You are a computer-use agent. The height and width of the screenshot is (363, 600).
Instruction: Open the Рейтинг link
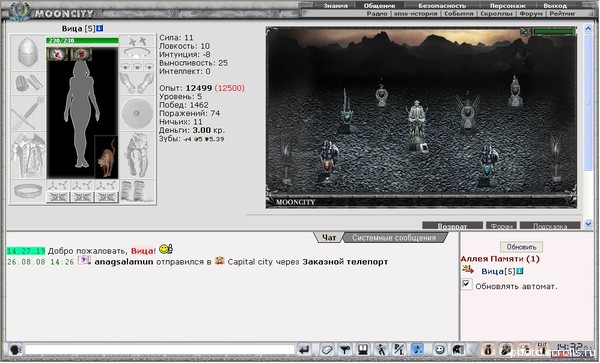[562, 13]
